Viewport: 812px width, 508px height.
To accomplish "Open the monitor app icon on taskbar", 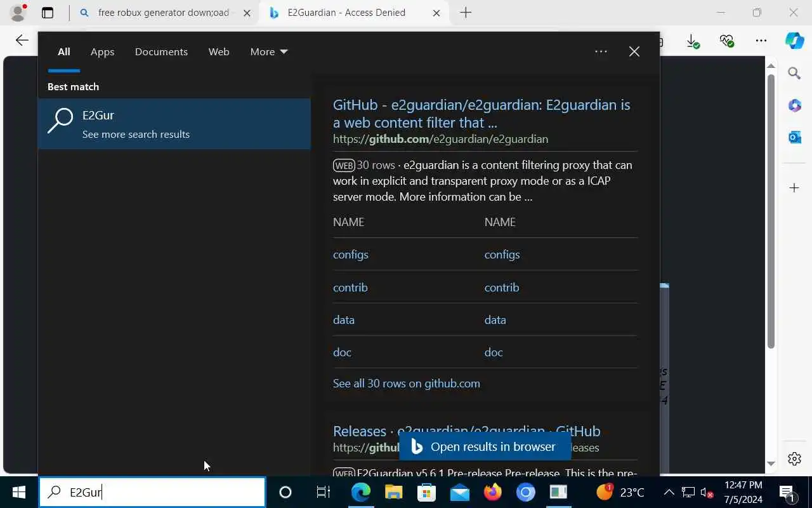I will pyautogui.click(x=558, y=492).
